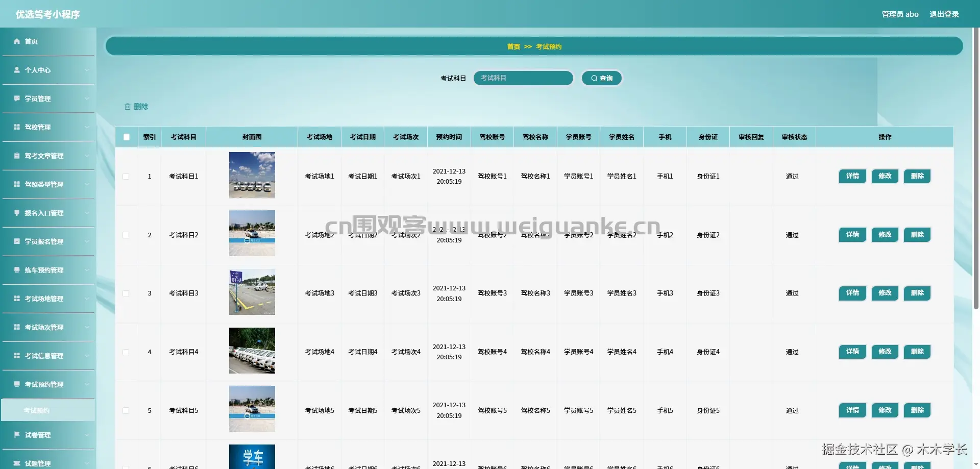Click 修改 for the 考试科目2 row
The width and height of the screenshot is (980, 469).
[885, 235]
